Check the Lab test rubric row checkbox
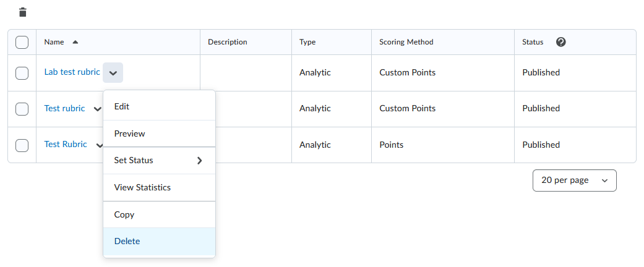The height and width of the screenshot is (267, 644). (22, 73)
